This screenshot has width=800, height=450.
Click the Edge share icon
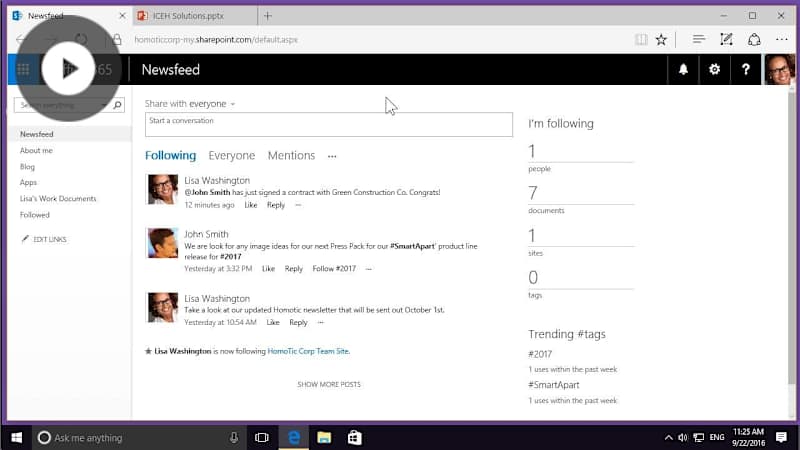tap(754, 39)
